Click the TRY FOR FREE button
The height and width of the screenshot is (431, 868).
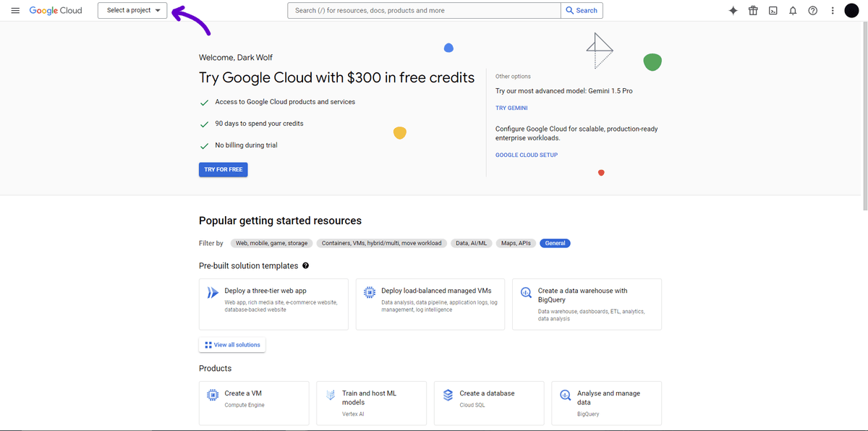(x=224, y=170)
